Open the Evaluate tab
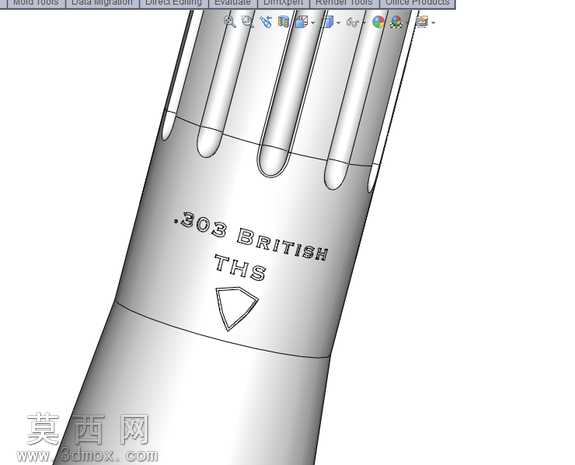 [232, 3]
